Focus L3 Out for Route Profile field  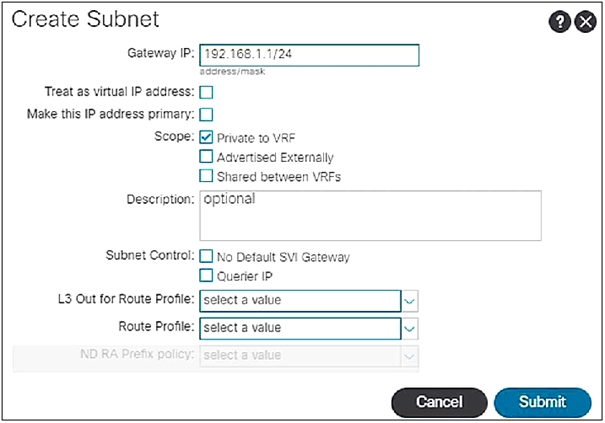coord(299,300)
